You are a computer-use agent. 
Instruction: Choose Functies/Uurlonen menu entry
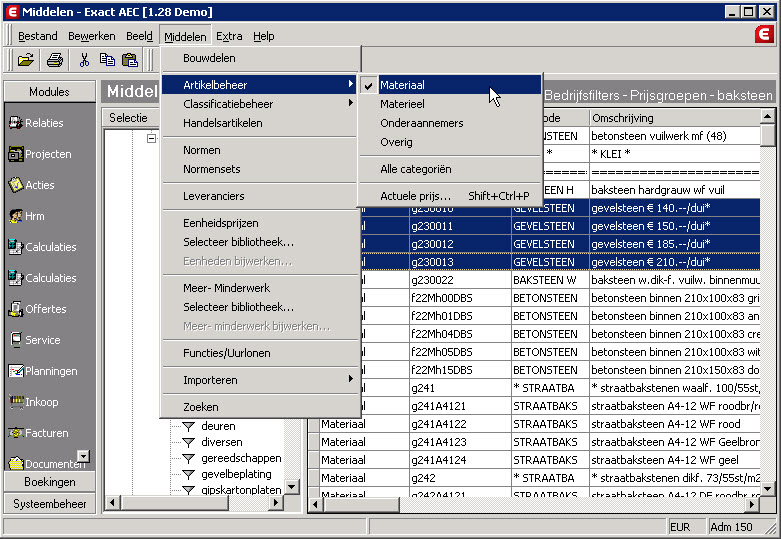[x=260, y=353]
